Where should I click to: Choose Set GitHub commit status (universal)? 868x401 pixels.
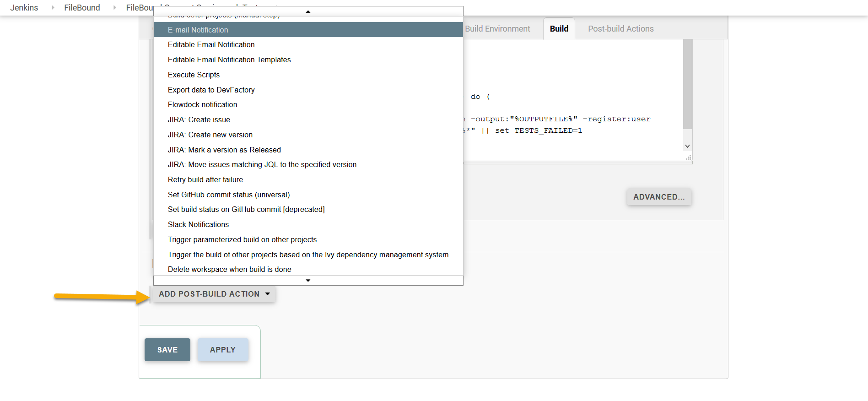coord(308,195)
